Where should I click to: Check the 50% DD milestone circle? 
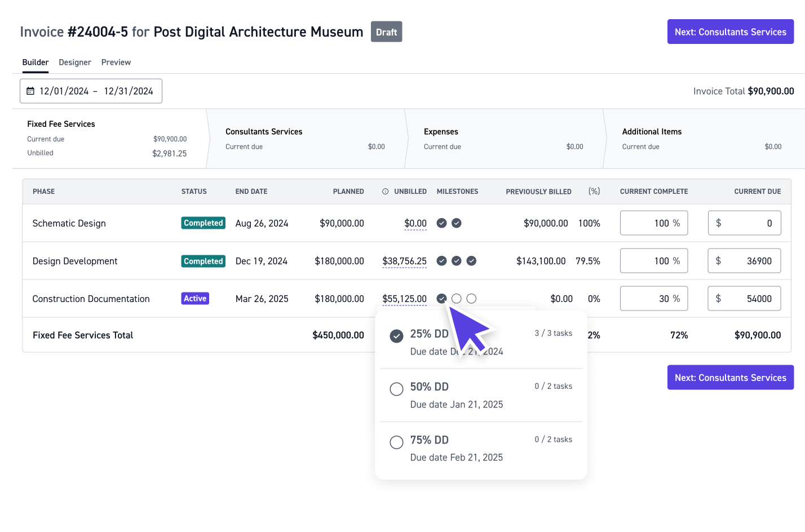[x=397, y=389]
